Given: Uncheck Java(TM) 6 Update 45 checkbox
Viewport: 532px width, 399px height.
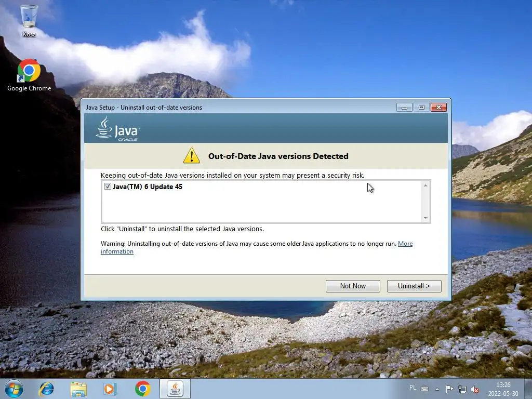Looking at the screenshot, I should coord(108,187).
